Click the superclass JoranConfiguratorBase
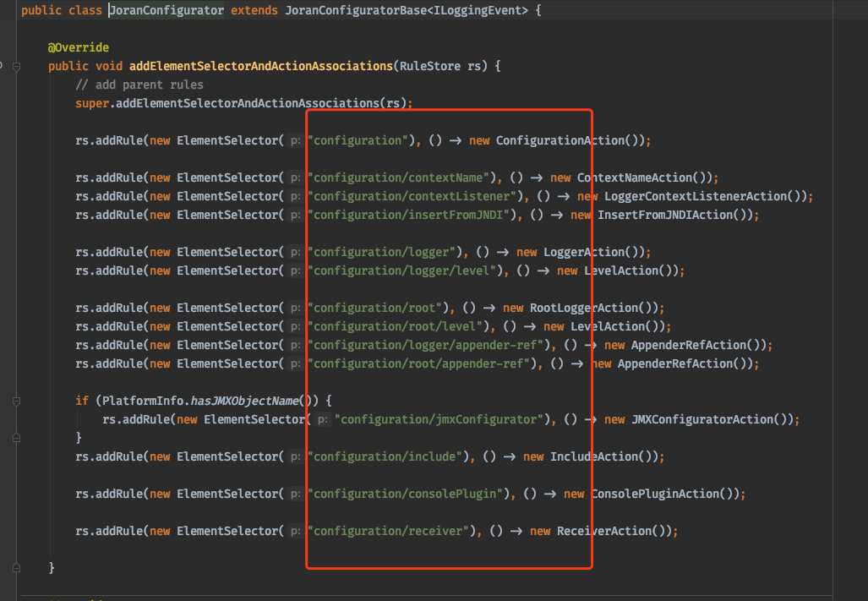Screen dimensions: 868x601 356,10
